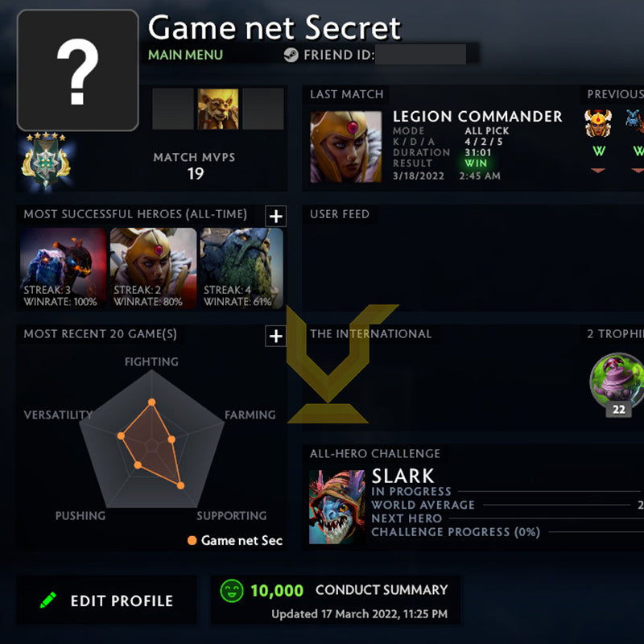Open the Legion Commander last match portrait
Viewport: 644px width, 644px height.
pyautogui.click(x=346, y=147)
